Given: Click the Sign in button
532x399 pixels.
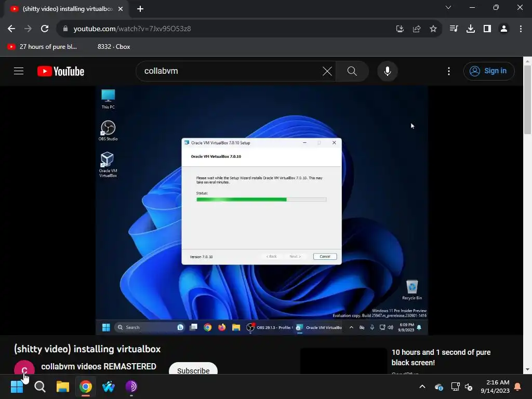Looking at the screenshot, I should click(489, 71).
